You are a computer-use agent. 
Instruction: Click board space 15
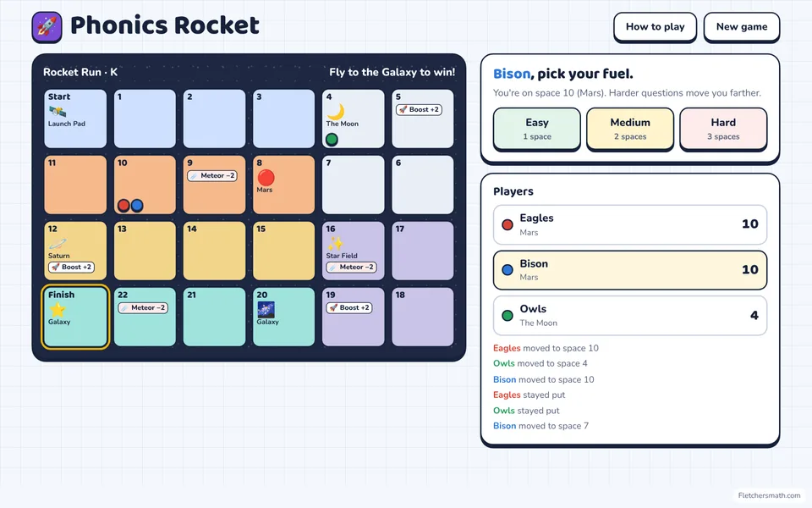284,251
